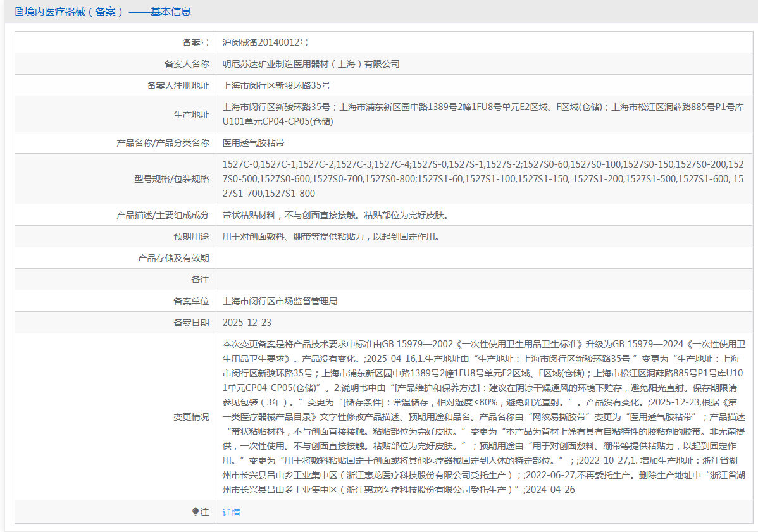Click the text 用于对创面敷料、绷带等提供粘贴力

pyautogui.click(x=331, y=237)
